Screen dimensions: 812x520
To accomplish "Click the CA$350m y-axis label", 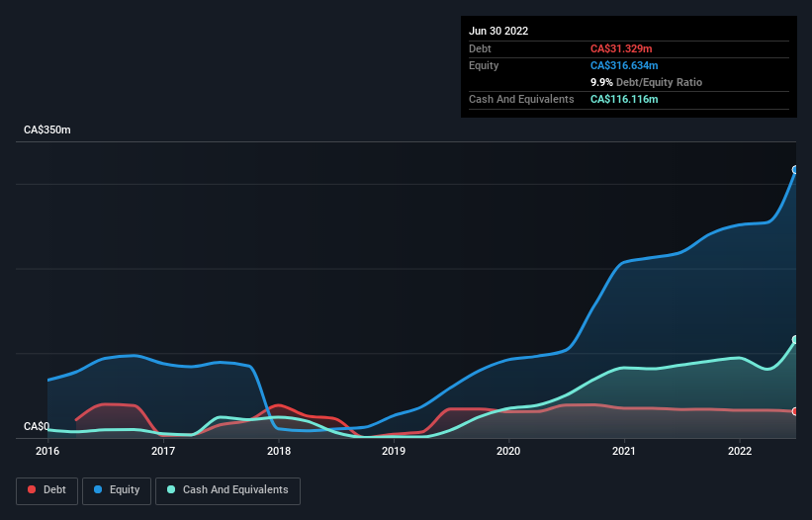I will [47, 130].
